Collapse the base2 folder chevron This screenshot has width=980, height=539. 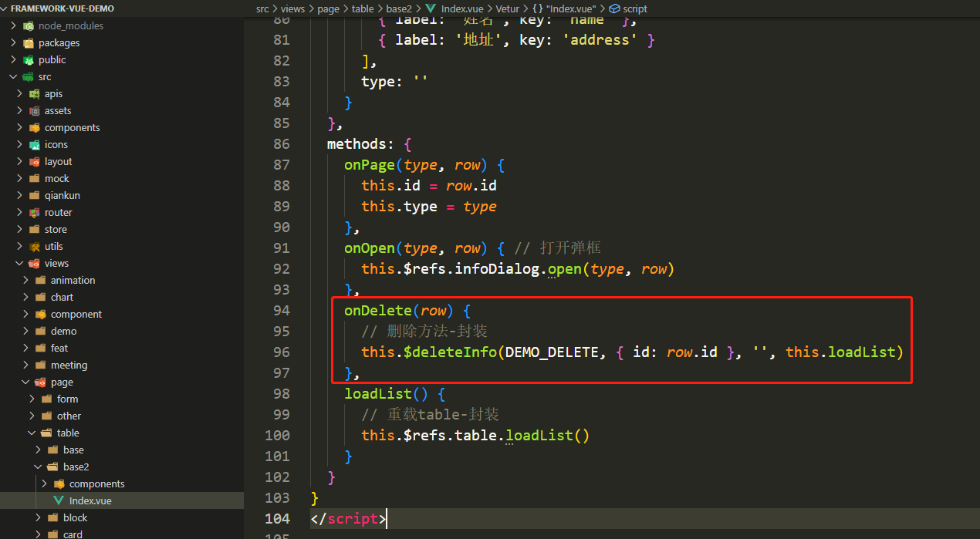point(38,467)
